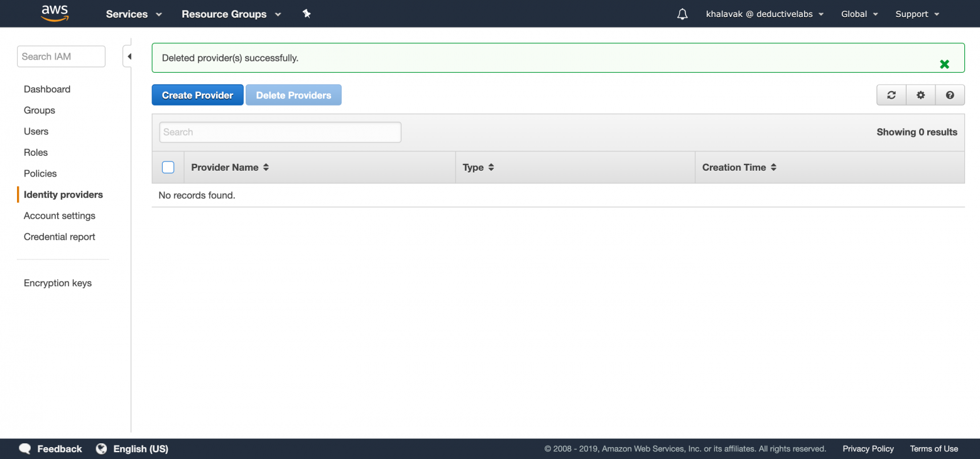Click inside the Search IAM field

click(x=61, y=56)
